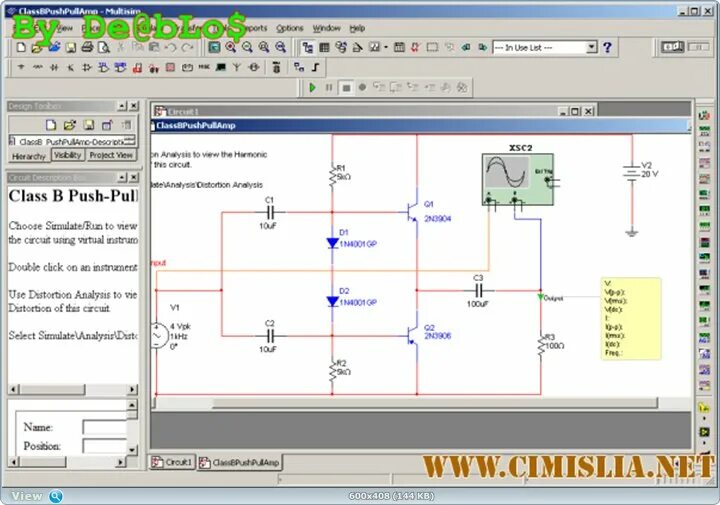Click Open file icon in Design Toolbox
The image size is (720, 505).
tap(69, 125)
